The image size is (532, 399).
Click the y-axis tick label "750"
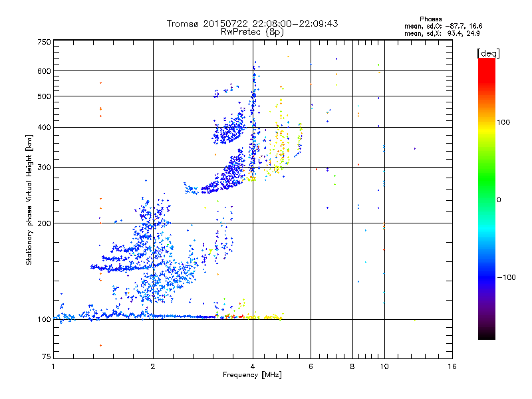click(x=44, y=42)
